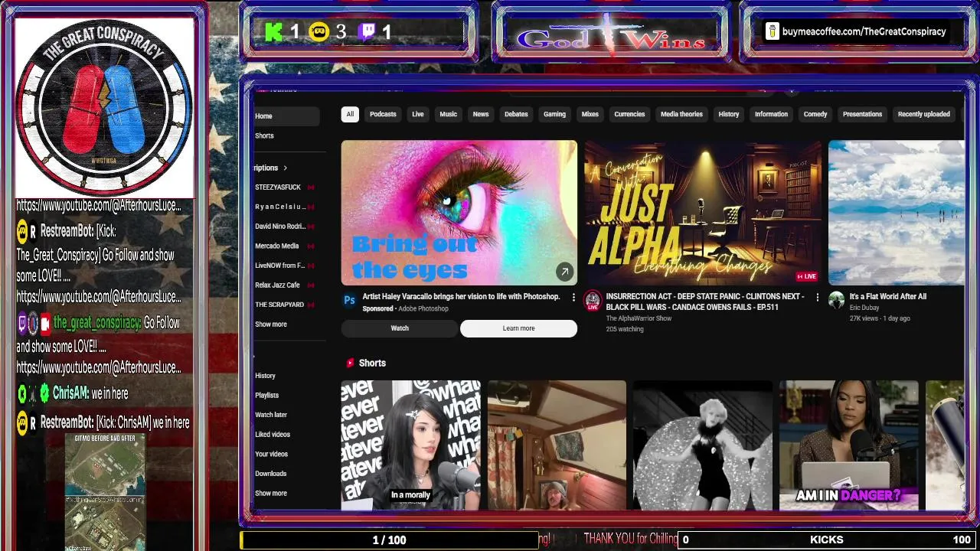Select the Debates filter chip

516,114
